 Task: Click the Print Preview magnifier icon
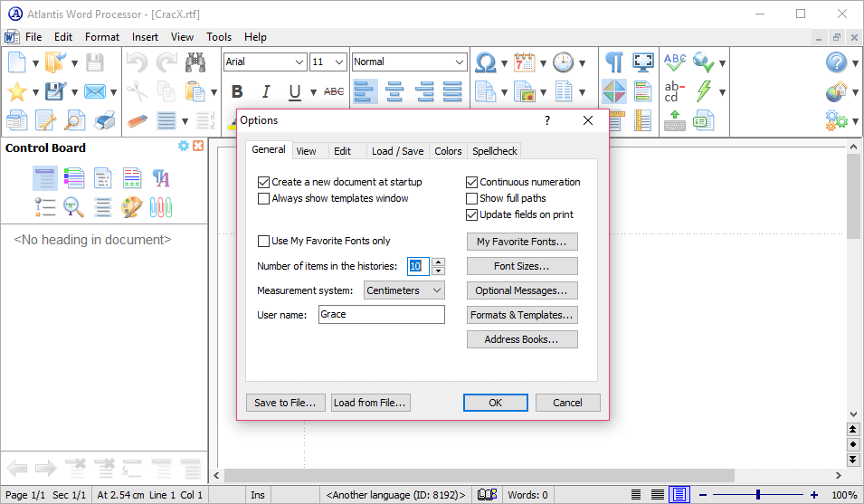tap(74, 120)
